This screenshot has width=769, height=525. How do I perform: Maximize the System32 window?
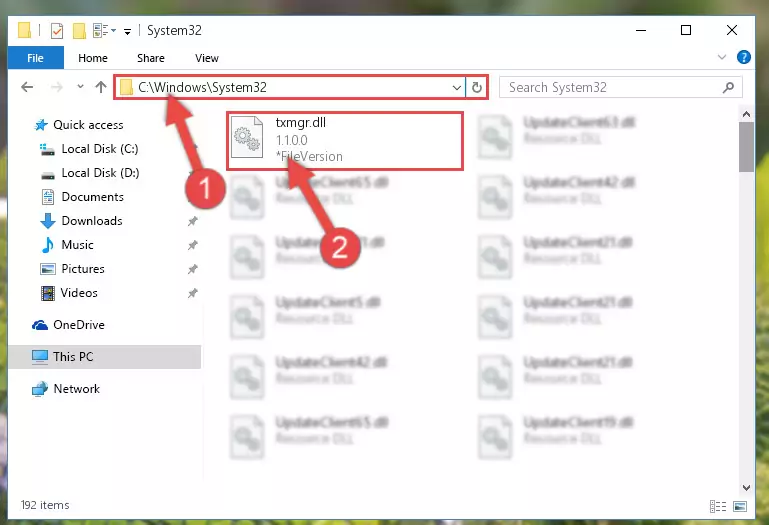[686, 30]
